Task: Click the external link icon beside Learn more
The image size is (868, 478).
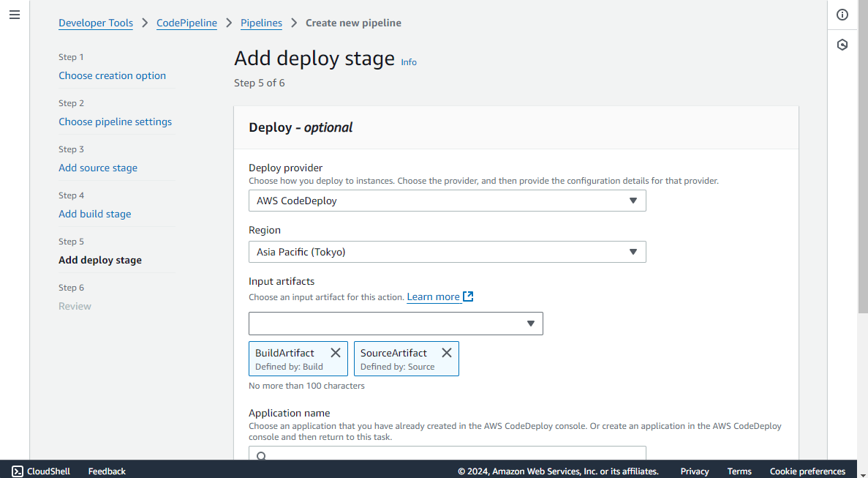Action: [x=468, y=296]
